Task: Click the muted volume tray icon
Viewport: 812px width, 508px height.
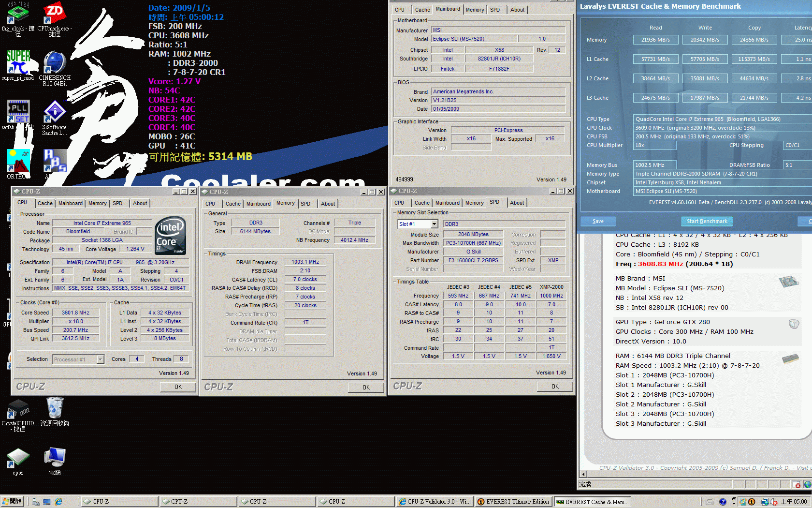Action: [773, 502]
